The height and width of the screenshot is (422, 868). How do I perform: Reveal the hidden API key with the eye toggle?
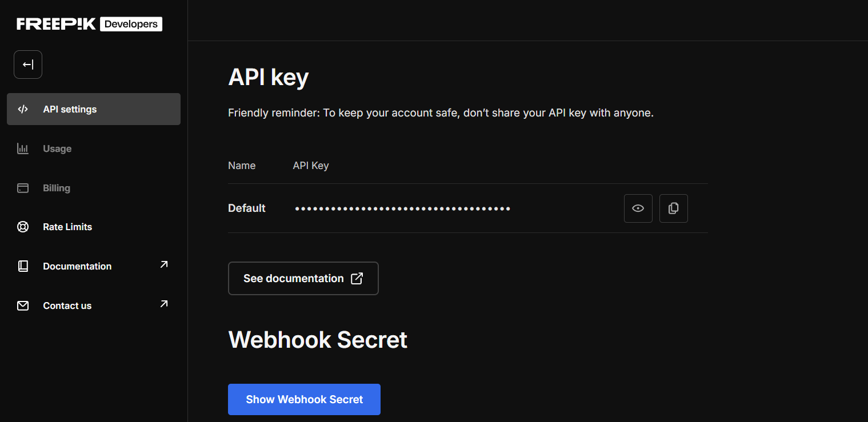[x=638, y=208]
